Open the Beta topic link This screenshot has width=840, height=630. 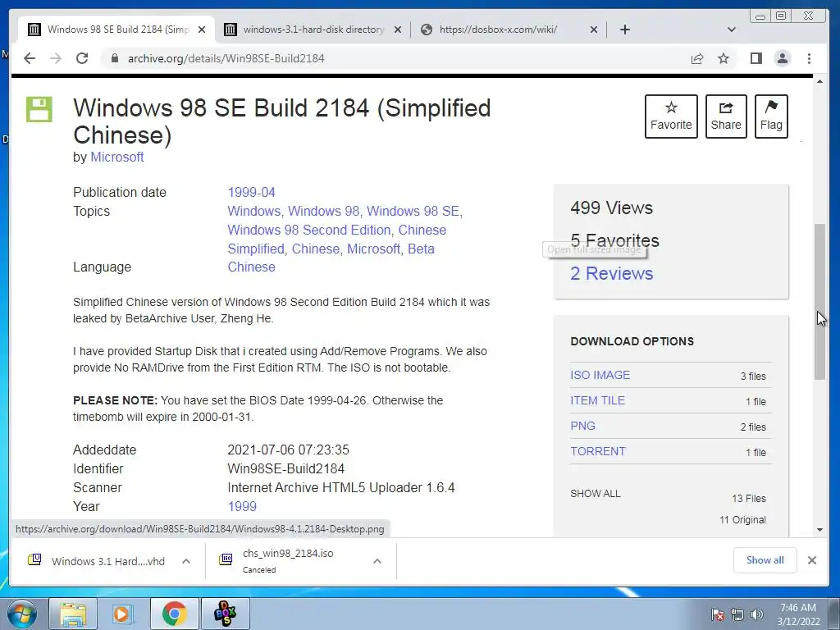pyautogui.click(x=421, y=249)
